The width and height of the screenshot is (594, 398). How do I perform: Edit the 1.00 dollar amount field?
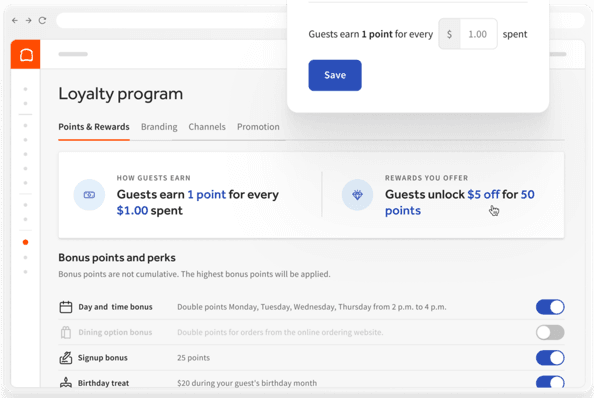point(478,34)
